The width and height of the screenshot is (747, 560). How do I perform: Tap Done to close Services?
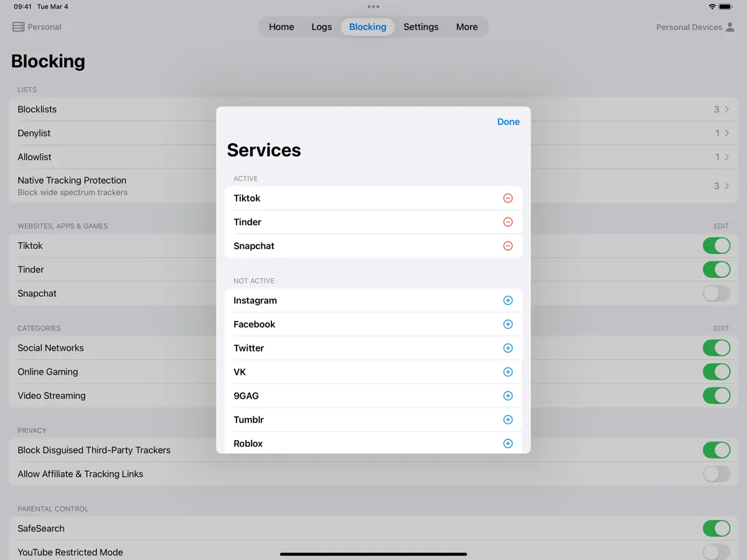click(509, 122)
